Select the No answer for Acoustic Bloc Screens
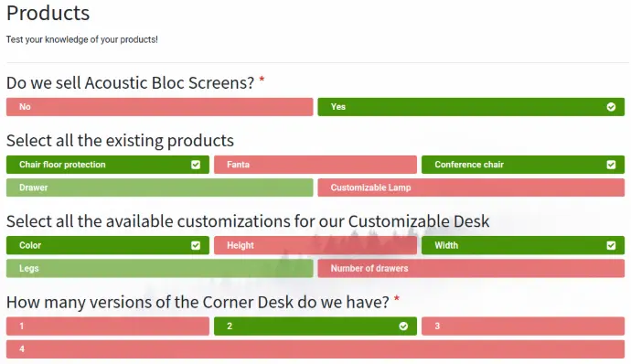Viewport: 631px width, 364px height. 159,107
